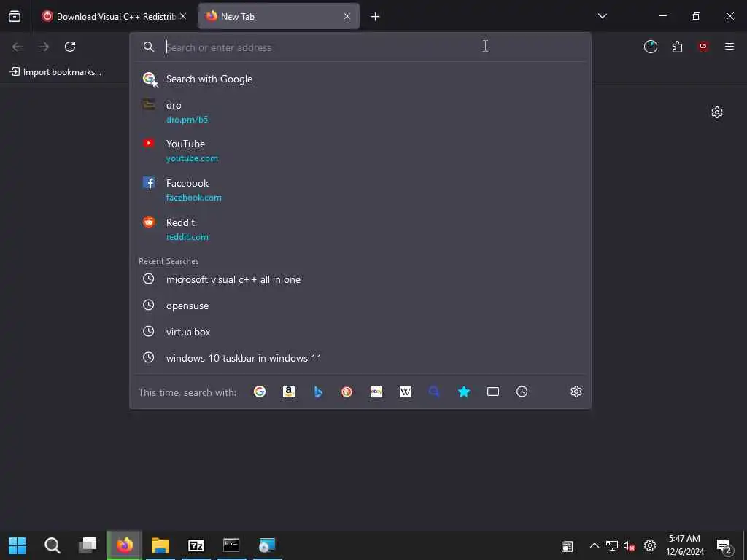The width and height of the screenshot is (747, 560).
Task: Select recent search windows 10 taskbar in windows 11
Action: coord(360,358)
